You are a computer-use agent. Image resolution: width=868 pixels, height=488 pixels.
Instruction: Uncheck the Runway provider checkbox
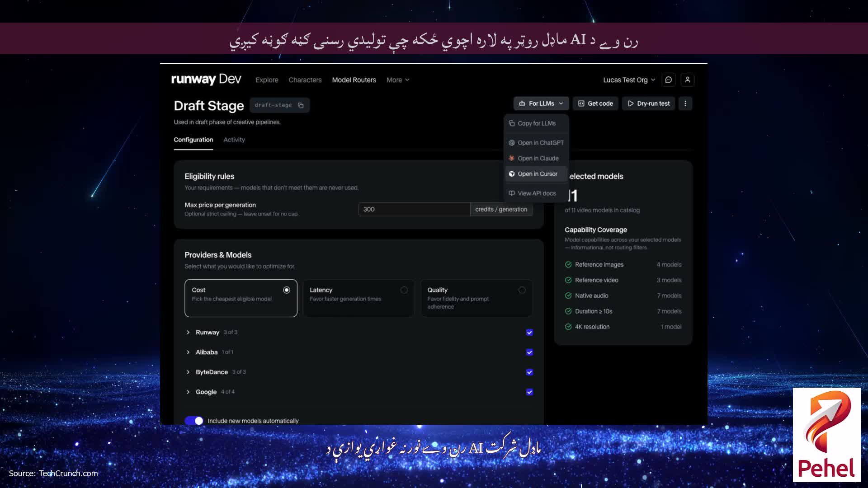click(529, 333)
